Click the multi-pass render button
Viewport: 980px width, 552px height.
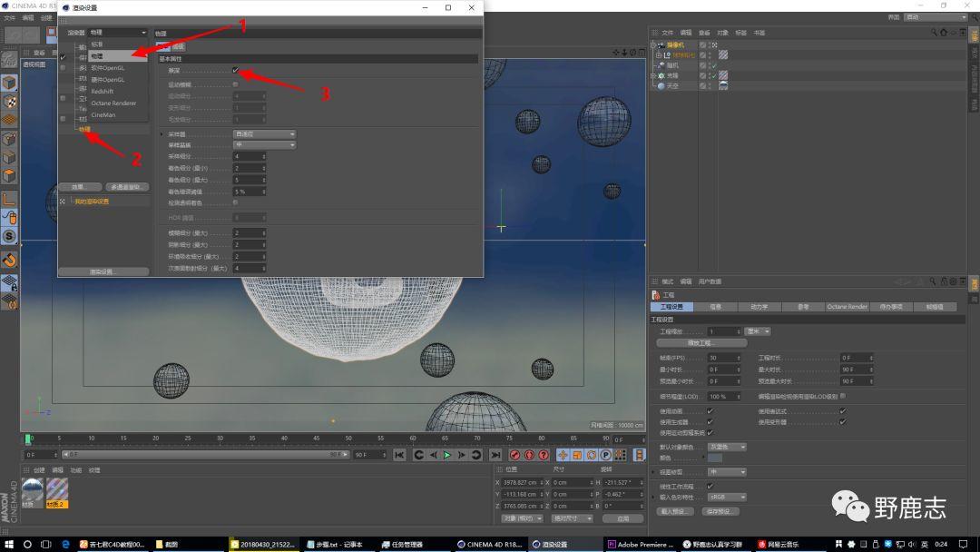127,187
